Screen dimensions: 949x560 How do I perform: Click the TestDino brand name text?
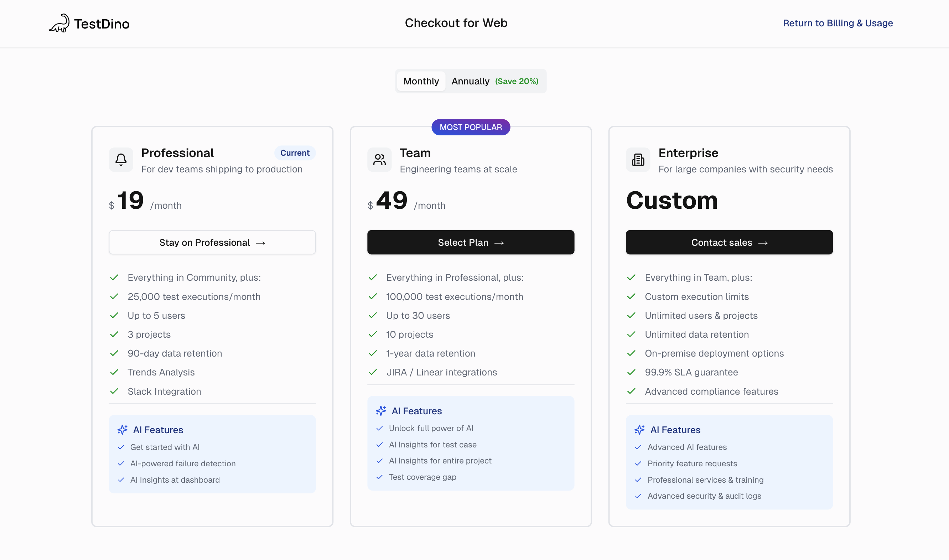coord(102,24)
